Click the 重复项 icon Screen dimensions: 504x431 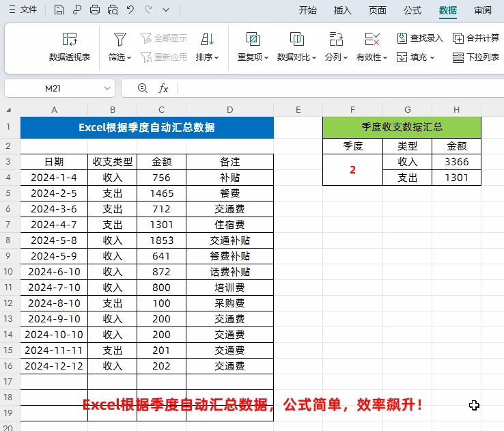coord(253,39)
